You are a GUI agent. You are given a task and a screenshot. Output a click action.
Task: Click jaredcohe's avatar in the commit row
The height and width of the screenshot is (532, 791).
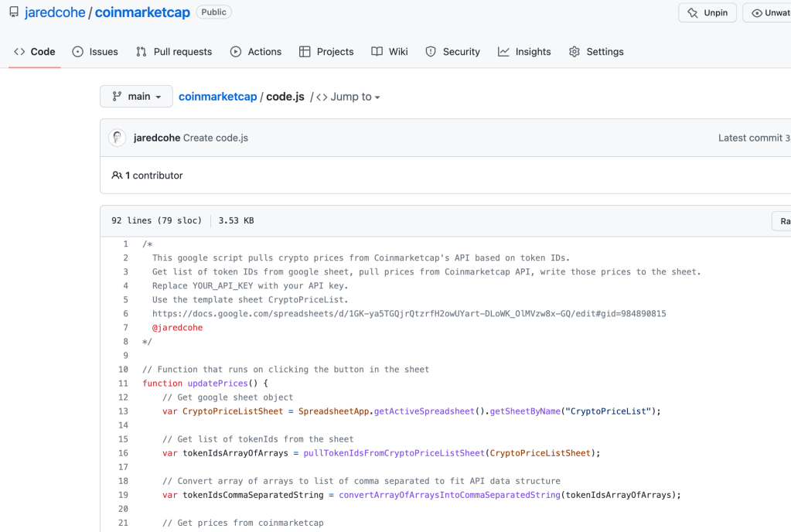(117, 138)
